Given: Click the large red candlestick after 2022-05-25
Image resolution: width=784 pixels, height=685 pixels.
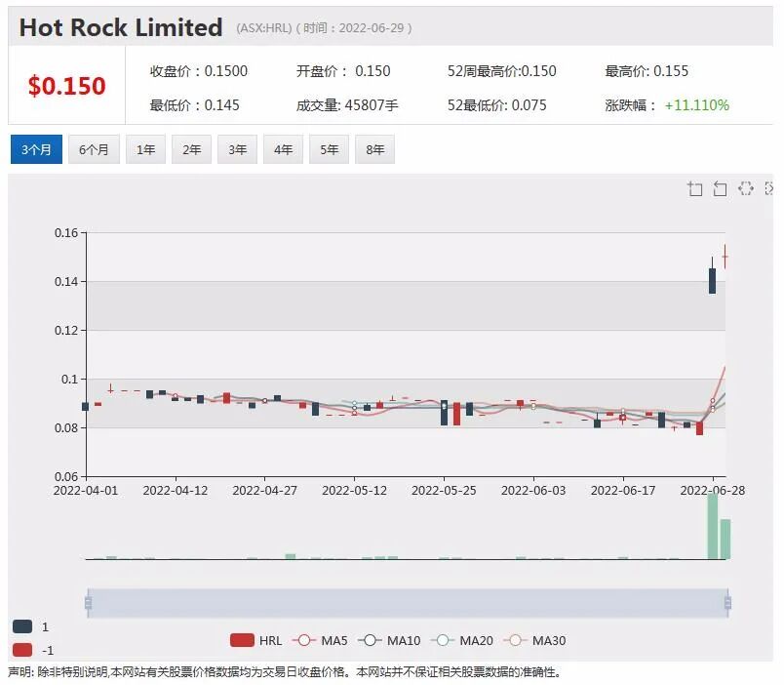Looking at the screenshot, I should [x=456, y=414].
